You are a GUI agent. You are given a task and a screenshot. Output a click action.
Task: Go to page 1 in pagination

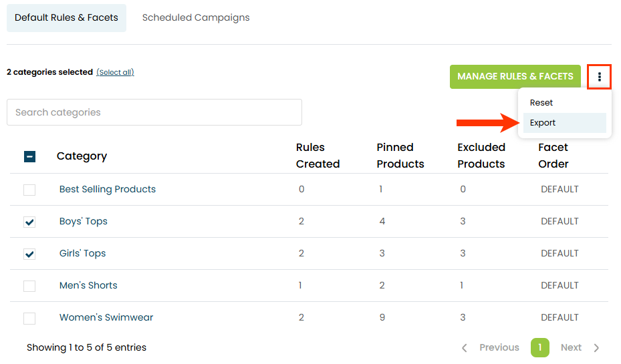coord(540,347)
